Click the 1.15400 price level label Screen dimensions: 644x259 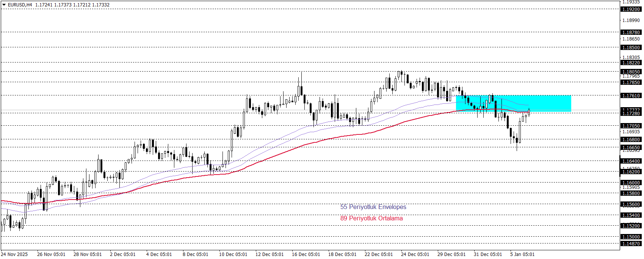click(x=631, y=215)
